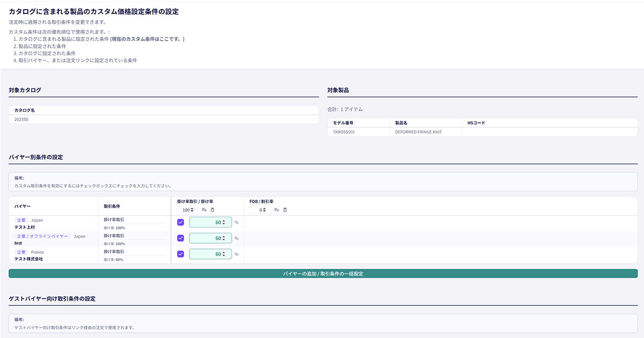Click the FOB / 割引率 header stepper showing 0
Screen dimensions: 644x338
[260, 210]
